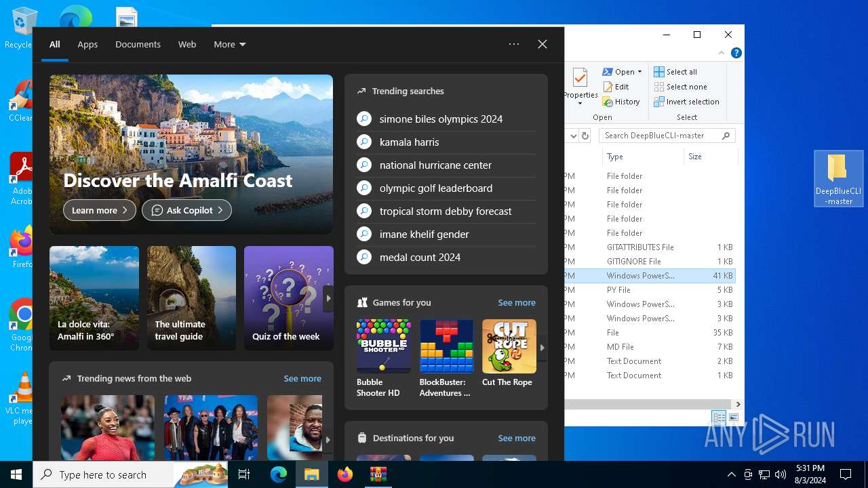Image resolution: width=868 pixels, height=488 pixels.
Task: Search tropical storm debby forecast
Action: 446,211
